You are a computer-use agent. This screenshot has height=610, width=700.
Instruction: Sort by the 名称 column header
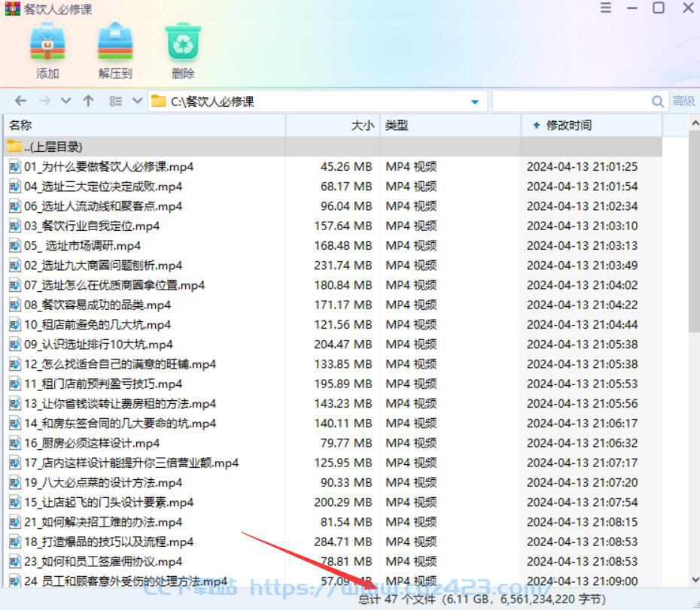click(x=145, y=126)
